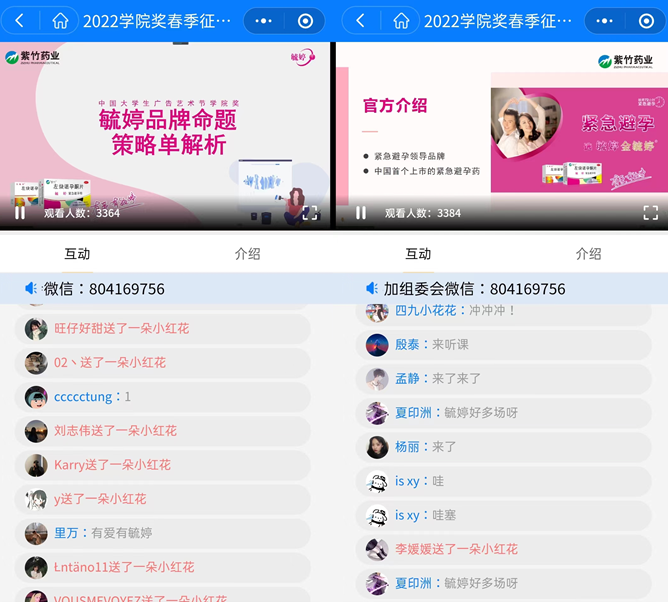Tap the home icon in right screen header
The width and height of the screenshot is (668, 602).
pos(401,20)
